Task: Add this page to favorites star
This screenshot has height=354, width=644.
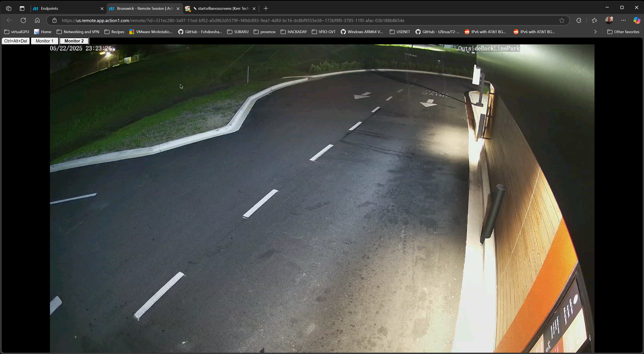Action: (x=562, y=20)
